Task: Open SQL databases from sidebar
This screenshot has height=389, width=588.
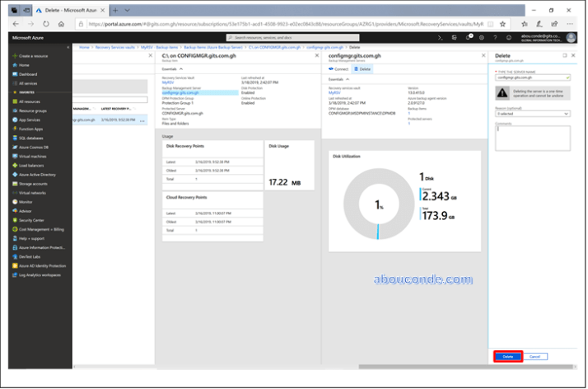Action: click(x=32, y=138)
